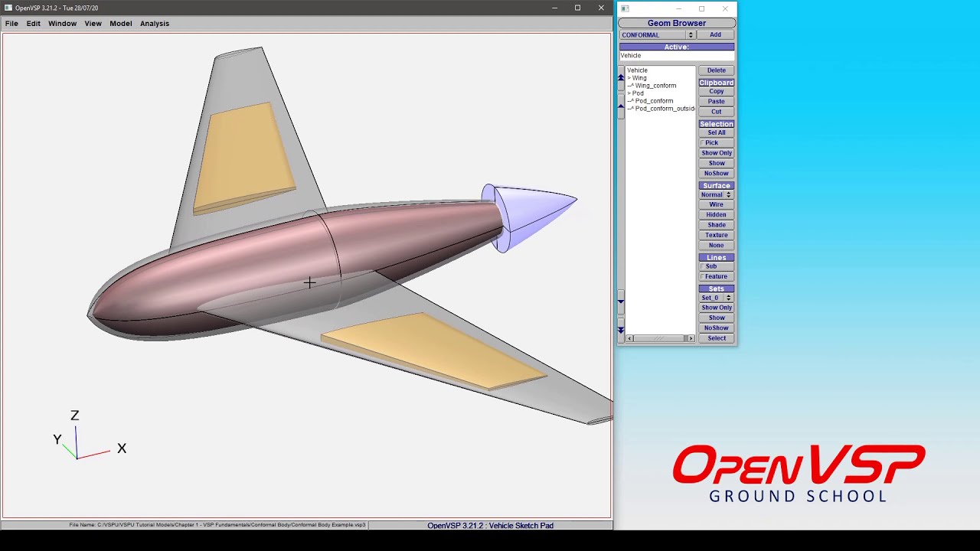Click Show under Sets
The height and width of the screenshot is (551, 980).
tap(717, 318)
